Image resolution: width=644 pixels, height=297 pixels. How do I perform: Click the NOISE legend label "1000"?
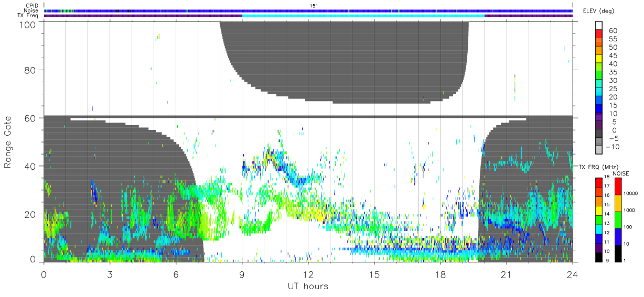coord(630,210)
